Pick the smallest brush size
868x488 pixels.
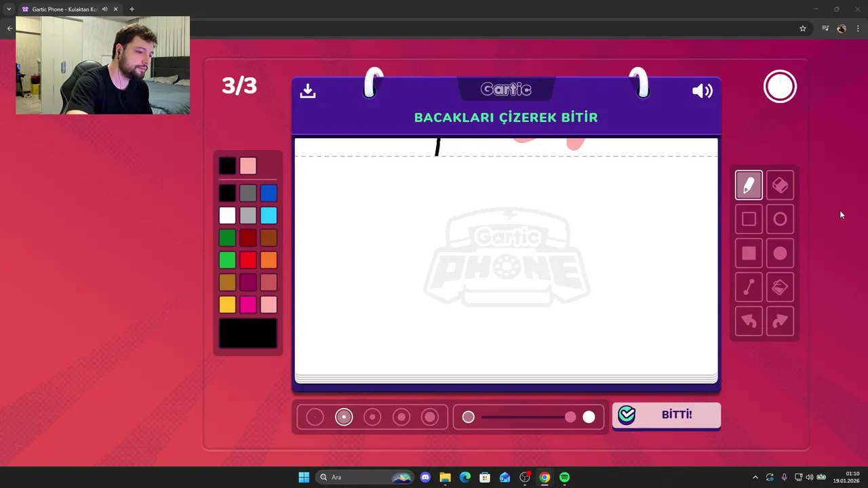(x=315, y=417)
